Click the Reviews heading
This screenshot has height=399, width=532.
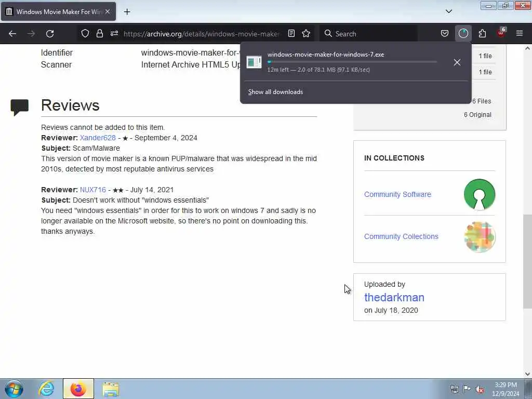pyautogui.click(x=70, y=105)
